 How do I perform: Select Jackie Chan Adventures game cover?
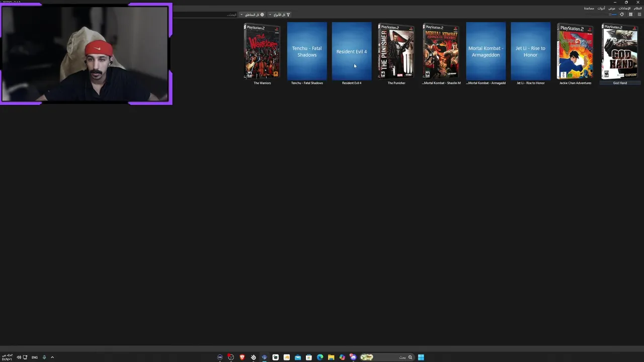click(575, 51)
